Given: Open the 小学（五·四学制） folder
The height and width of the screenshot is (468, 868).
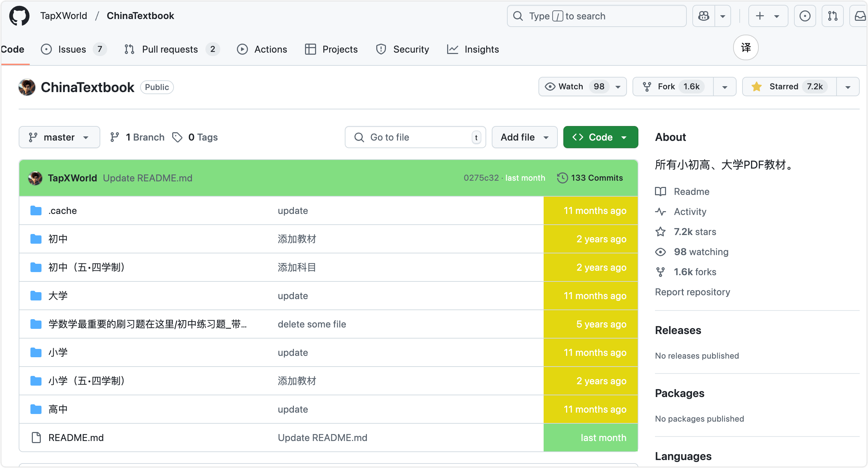Looking at the screenshot, I should click(x=86, y=381).
